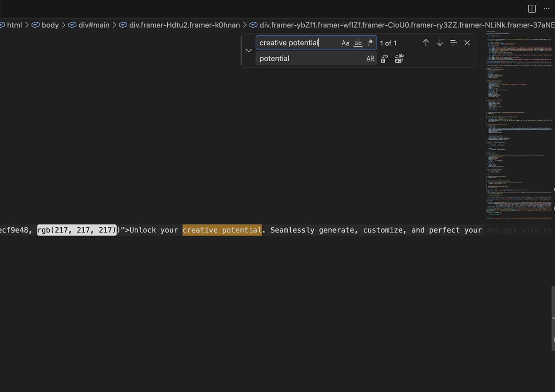This screenshot has height=392, width=555.
Task: Click the rgb(217, 217, 217) color value
Action: coord(77,230)
